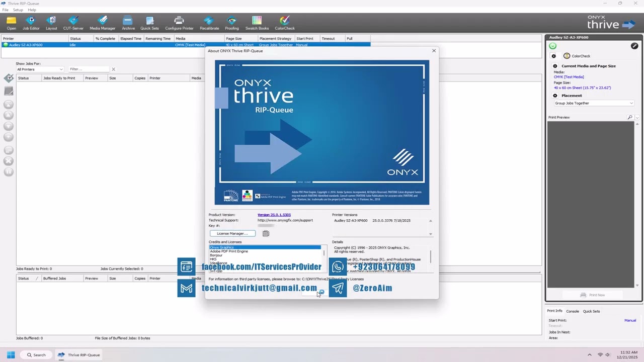Screen dimensions: 644x362
Task: Click the pencil edit icon in printer panel
Action: [x=634, y=46]
